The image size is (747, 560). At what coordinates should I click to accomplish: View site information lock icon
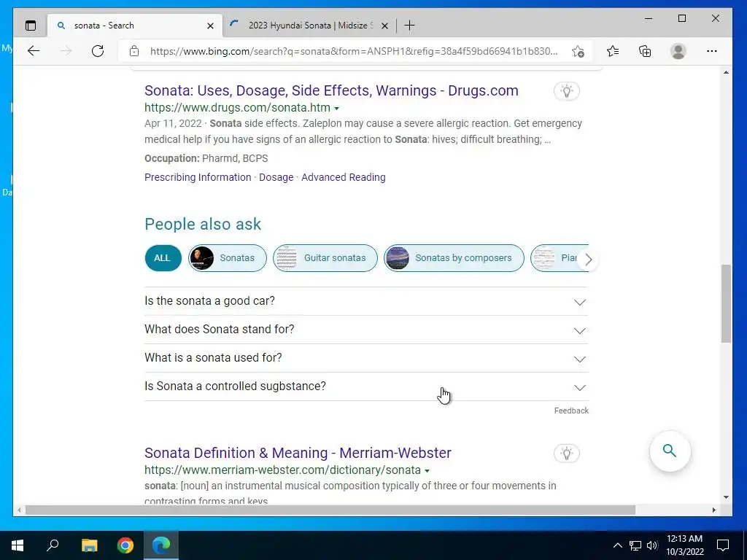point(134,51)
